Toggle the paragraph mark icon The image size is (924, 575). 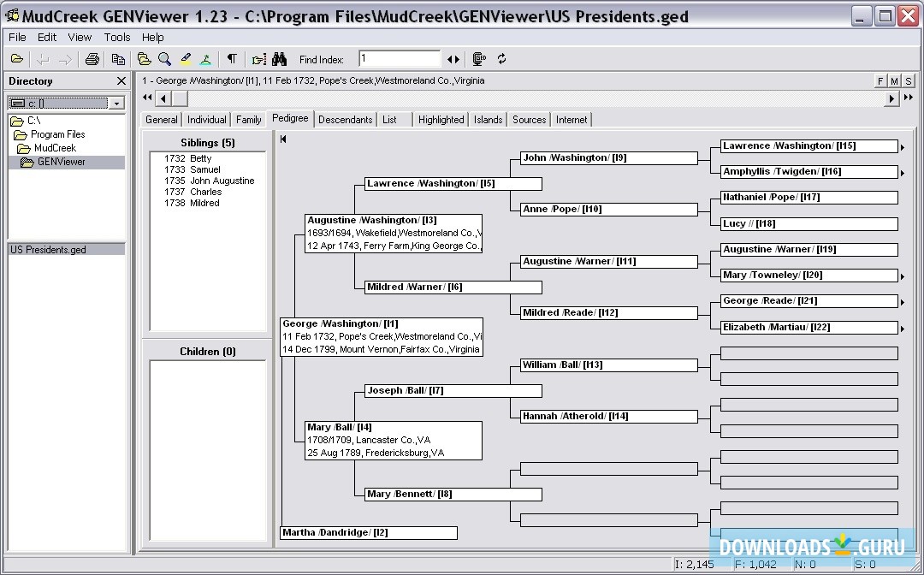[232, 59]
